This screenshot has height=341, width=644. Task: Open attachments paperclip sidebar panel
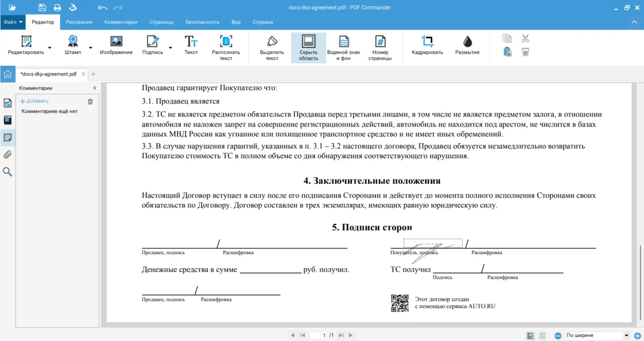click(8, 155)
